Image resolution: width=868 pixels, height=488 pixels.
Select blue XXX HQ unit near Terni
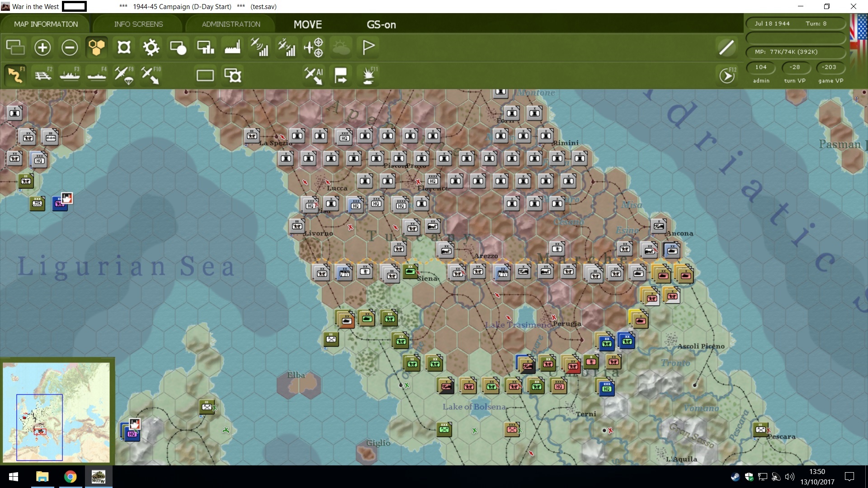(x=606, y=388)
